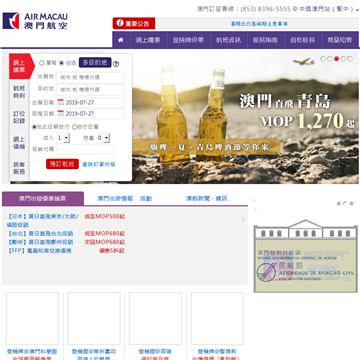360x360 pixels.
Task: Click the 回程日期 field showing 2019-07-27
Action: click(x=90, y=114)
